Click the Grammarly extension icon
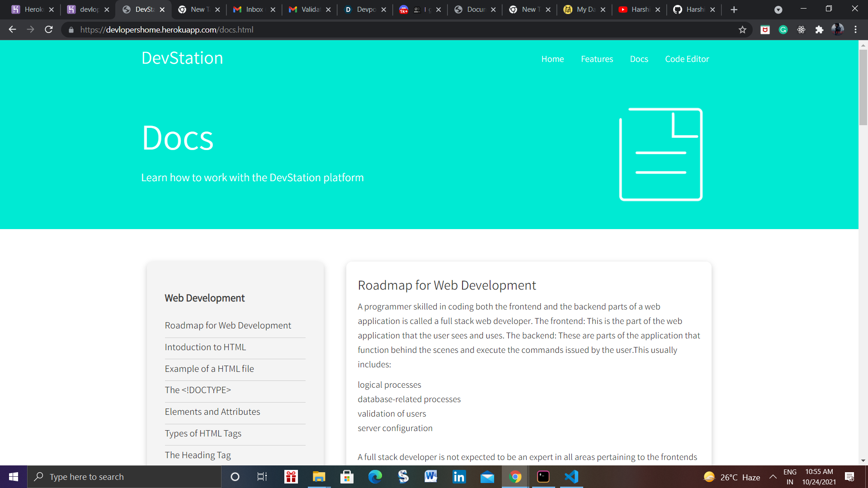 783,30
